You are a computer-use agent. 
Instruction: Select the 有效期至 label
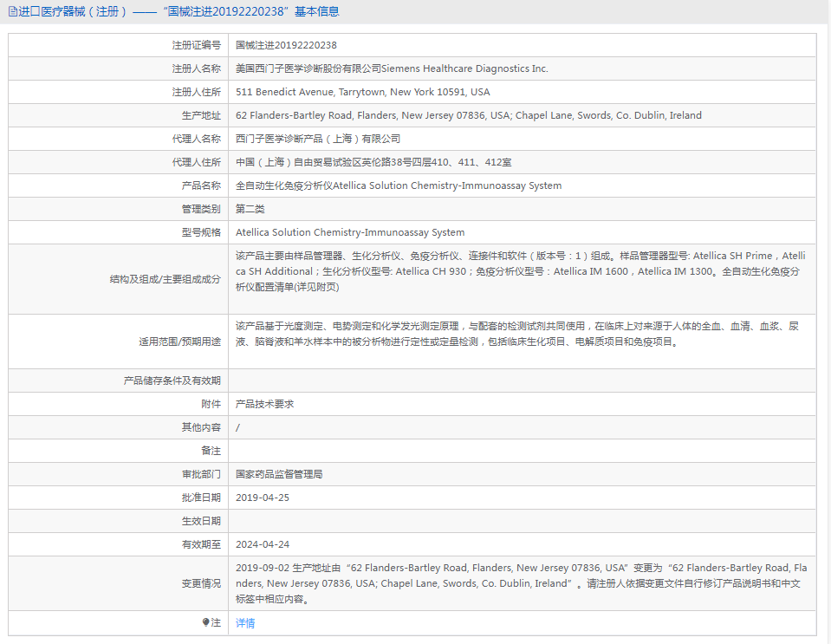(x=201, y=543)
